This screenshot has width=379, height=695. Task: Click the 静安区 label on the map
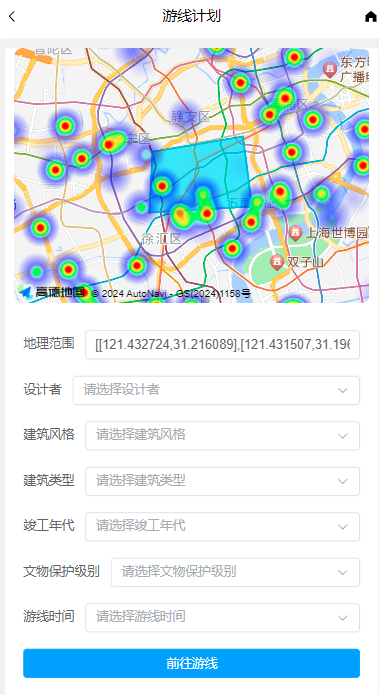click(190, 117)
